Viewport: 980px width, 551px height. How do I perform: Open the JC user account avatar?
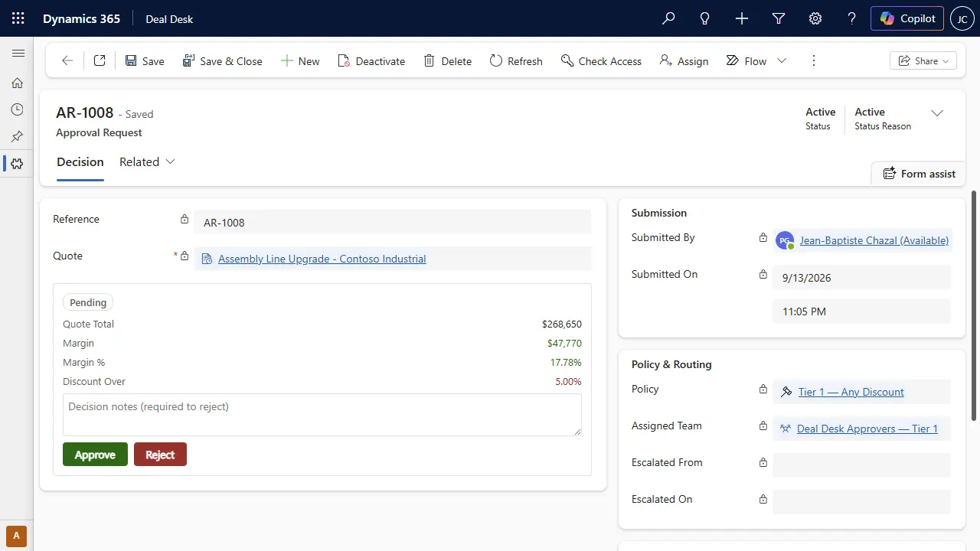(x=962, y=18)
